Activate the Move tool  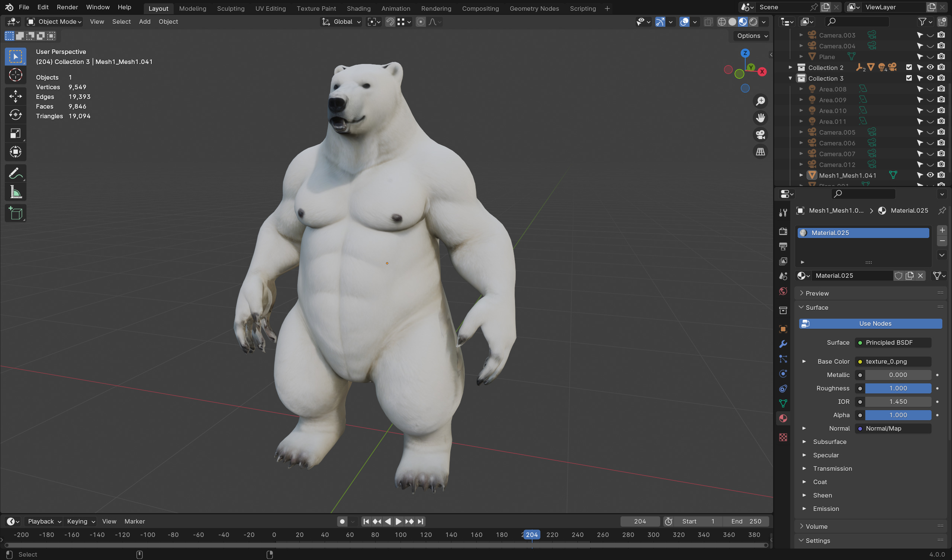coord(16,96)
